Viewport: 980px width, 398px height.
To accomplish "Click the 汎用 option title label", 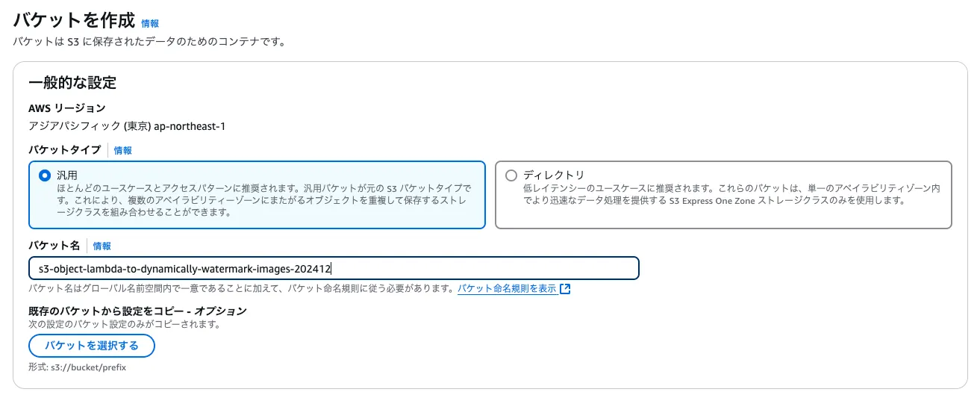I will (x=67, y=175).
